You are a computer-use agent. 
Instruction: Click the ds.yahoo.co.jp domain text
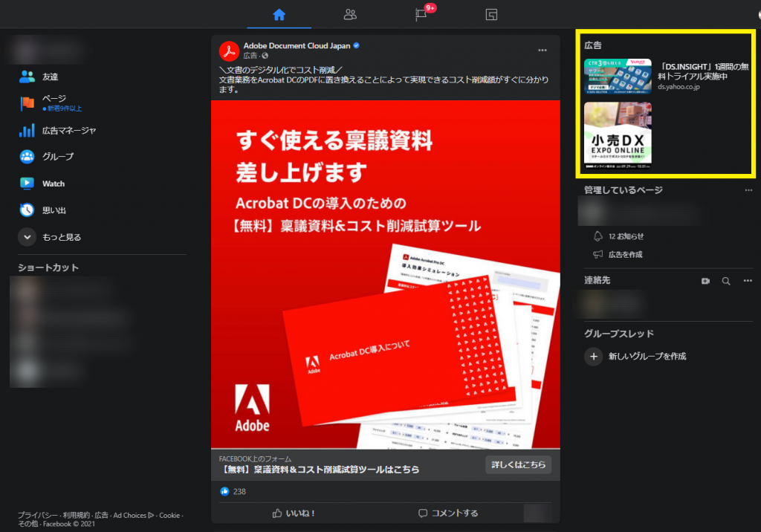pyautogui.click(x=679, y=87)
